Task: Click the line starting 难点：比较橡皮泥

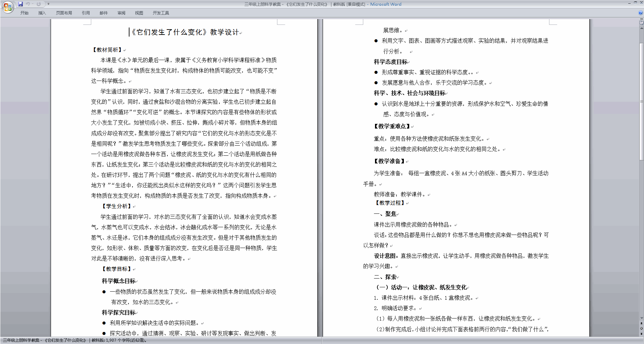Action: coord(438,149)
